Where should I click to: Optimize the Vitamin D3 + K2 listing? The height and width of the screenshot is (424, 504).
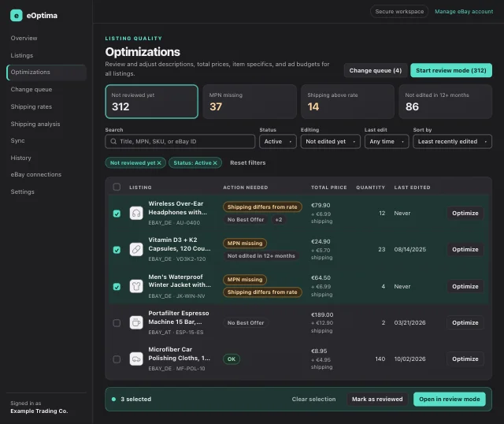point(465,250)
